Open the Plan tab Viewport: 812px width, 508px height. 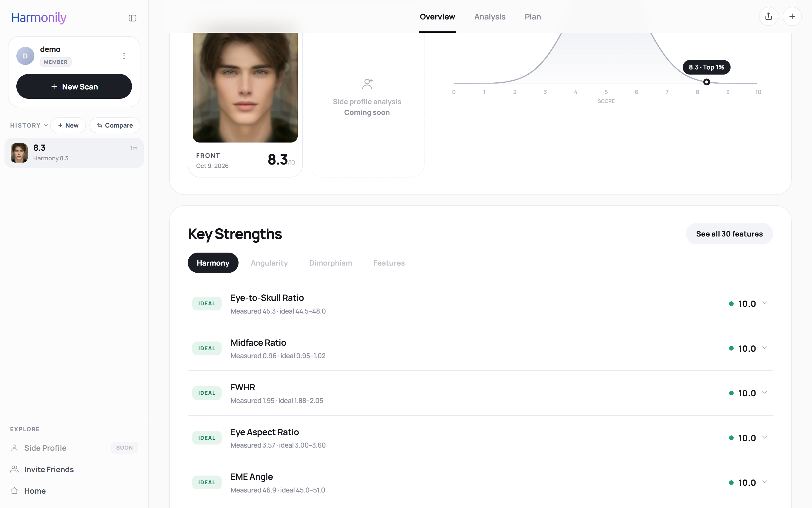pyautogui.click(x=533, y=17)
